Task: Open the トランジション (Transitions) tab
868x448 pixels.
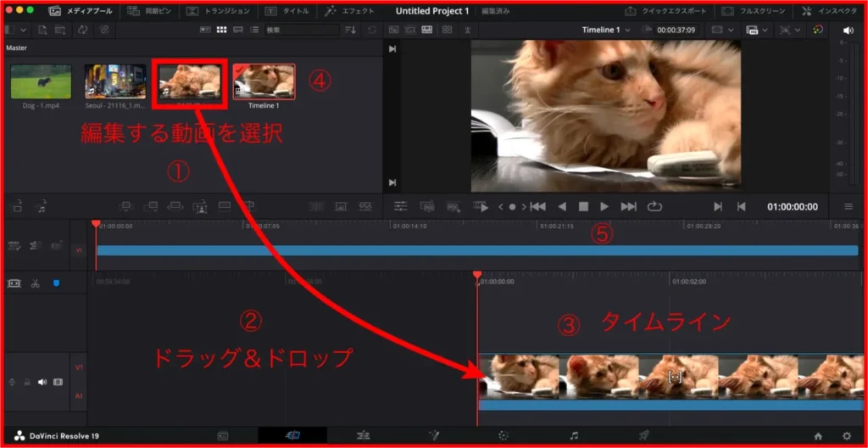Action: point(218,11)
